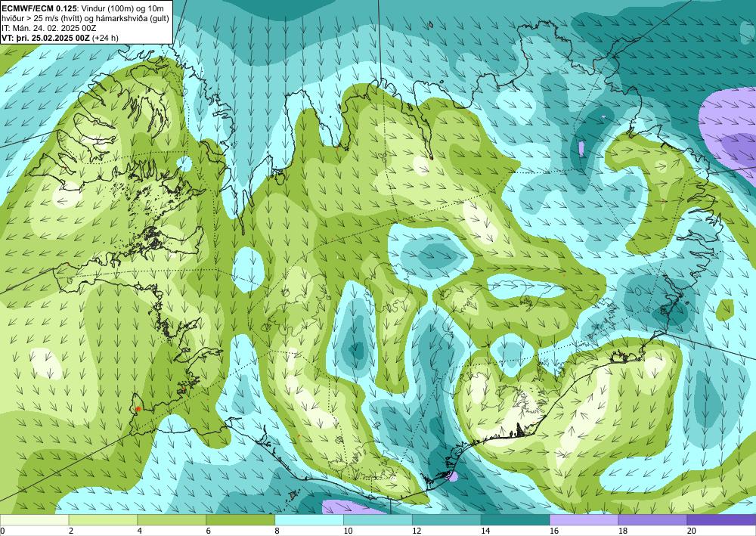Click the legend scale label '16'
The width and height of the screenshot is (756, 536).
554,531
